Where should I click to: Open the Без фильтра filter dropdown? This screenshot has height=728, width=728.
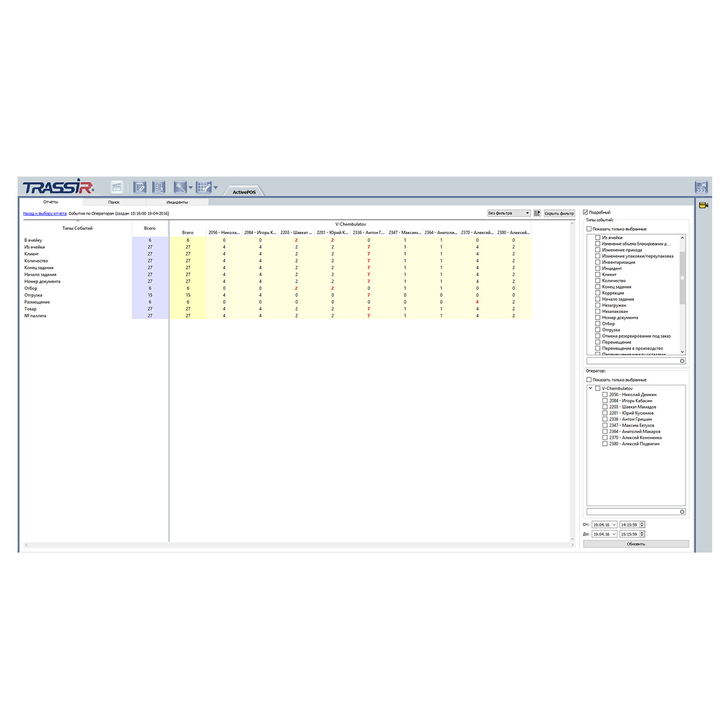click(x=509, y=213)
